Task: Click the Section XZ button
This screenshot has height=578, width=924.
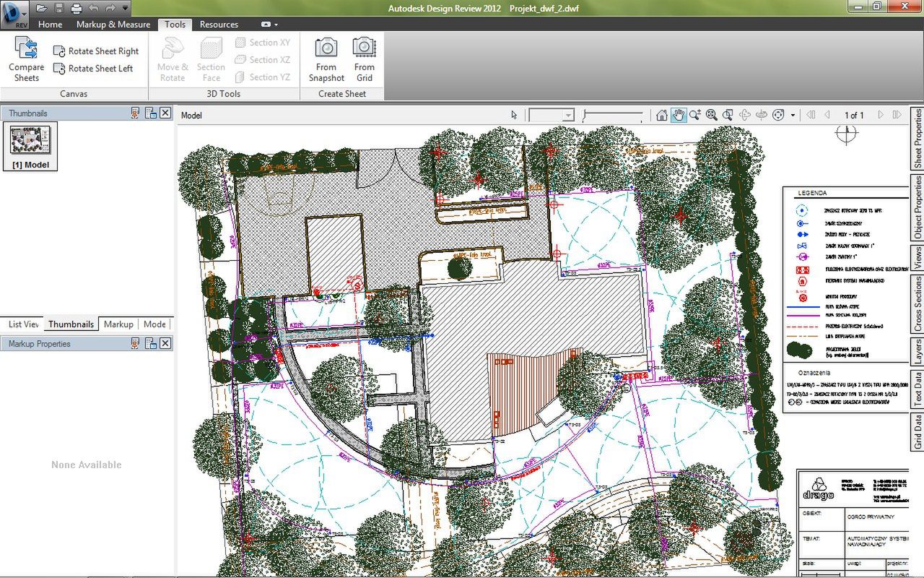Action: click(263, 60)
